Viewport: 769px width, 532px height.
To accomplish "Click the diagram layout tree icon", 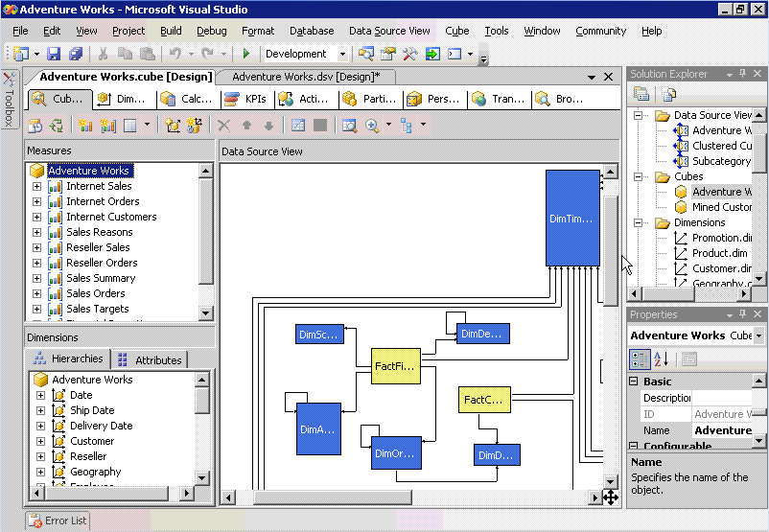I will coord(407,126).
